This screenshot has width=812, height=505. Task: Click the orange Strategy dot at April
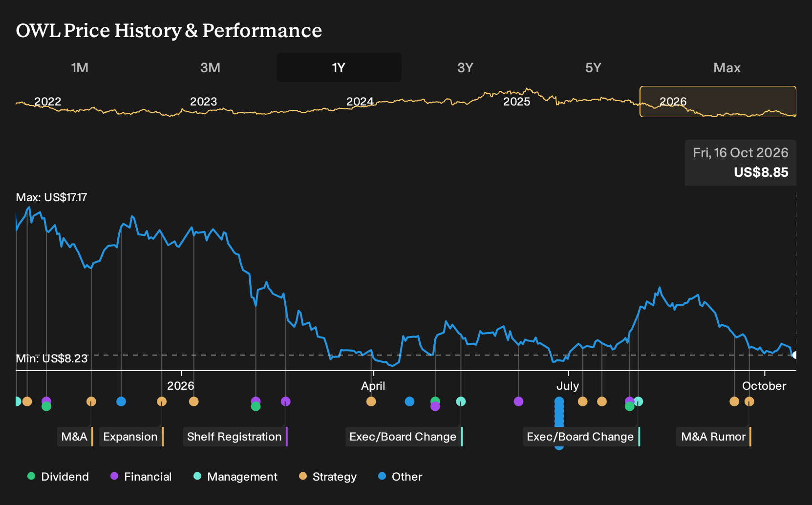click(371, 401)
